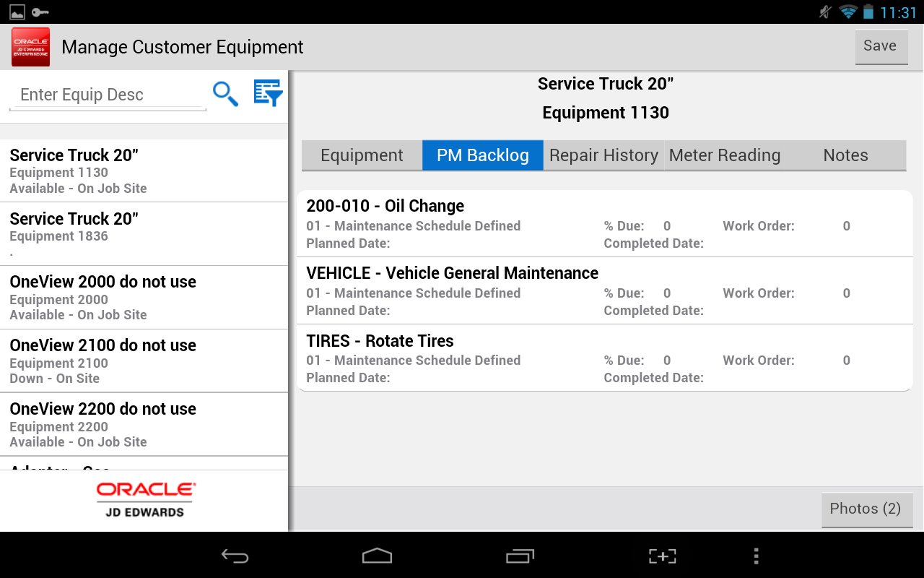Tap 'Down - On Site' status text
Viewport: 924px width, 578px height.
tap(55, 379)
